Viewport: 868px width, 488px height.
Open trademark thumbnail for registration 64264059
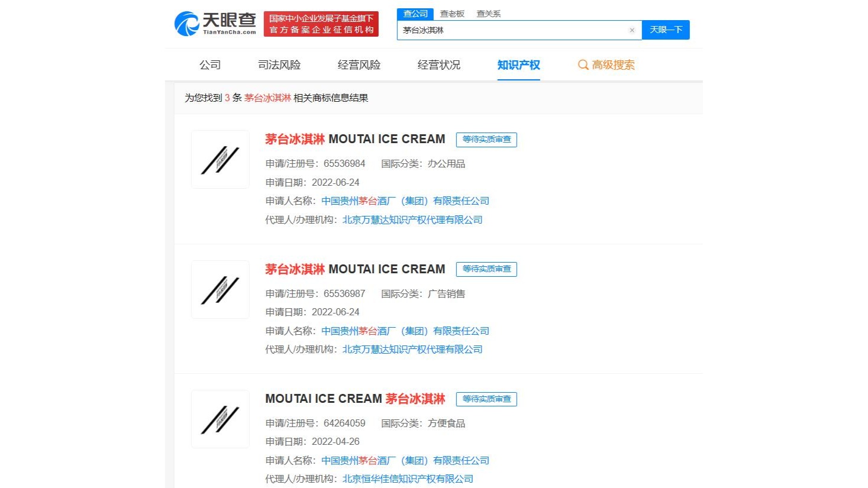point(220,419)
